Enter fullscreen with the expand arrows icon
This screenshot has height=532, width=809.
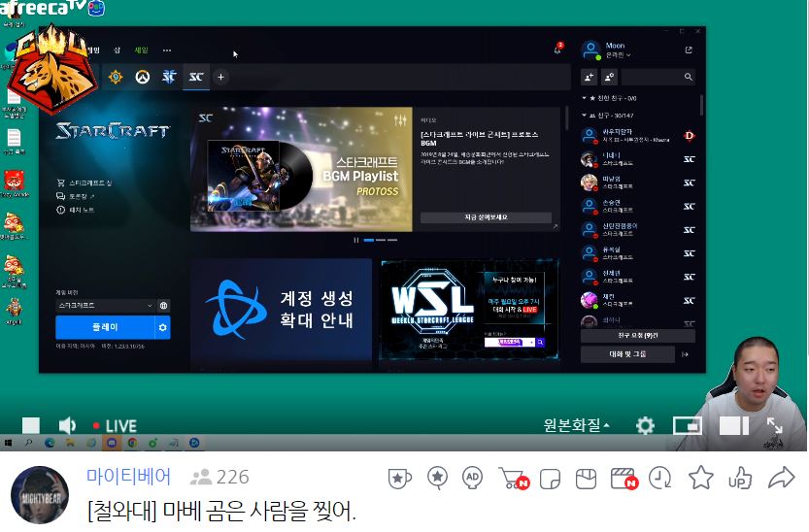coord(774,426)
